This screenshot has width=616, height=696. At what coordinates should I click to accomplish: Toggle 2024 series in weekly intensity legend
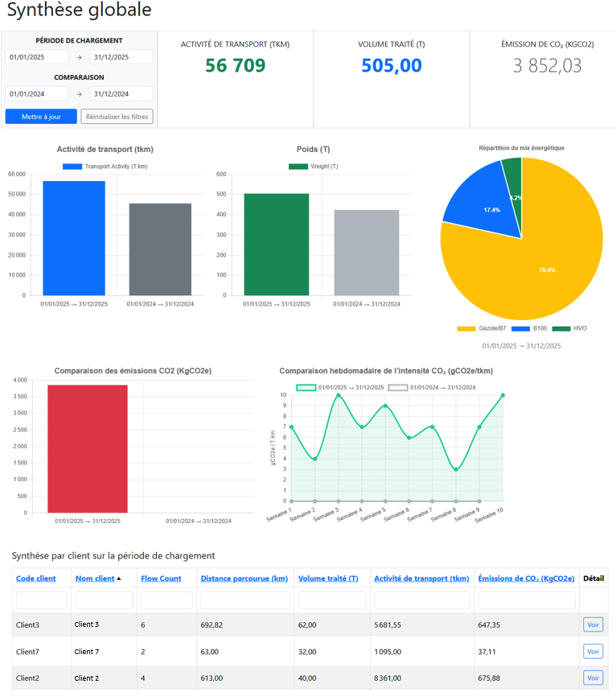[x=432, y=388]
